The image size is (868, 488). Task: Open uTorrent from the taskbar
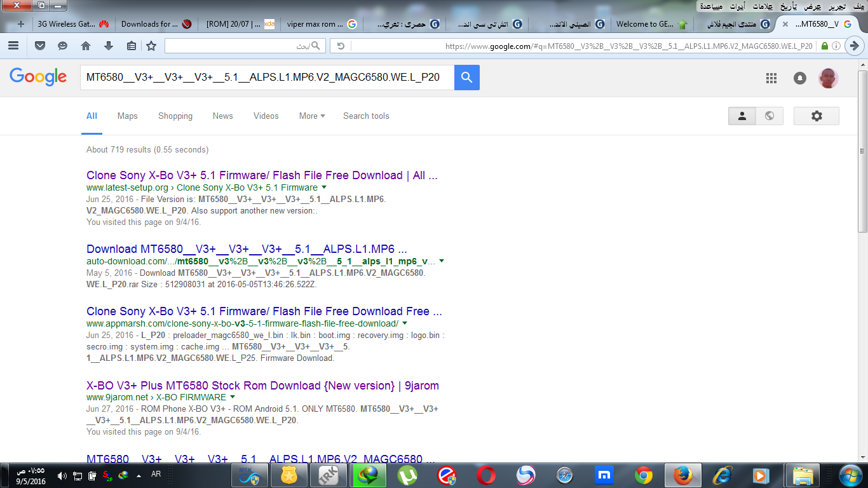[x=407, y=475]
